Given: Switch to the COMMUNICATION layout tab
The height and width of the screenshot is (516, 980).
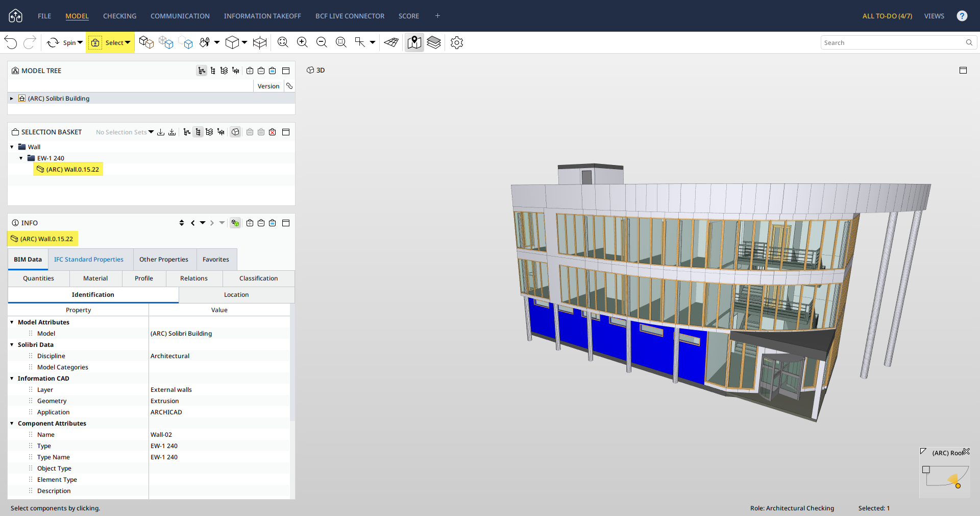Looking at the screenshot, I should (x=180, y=16).
